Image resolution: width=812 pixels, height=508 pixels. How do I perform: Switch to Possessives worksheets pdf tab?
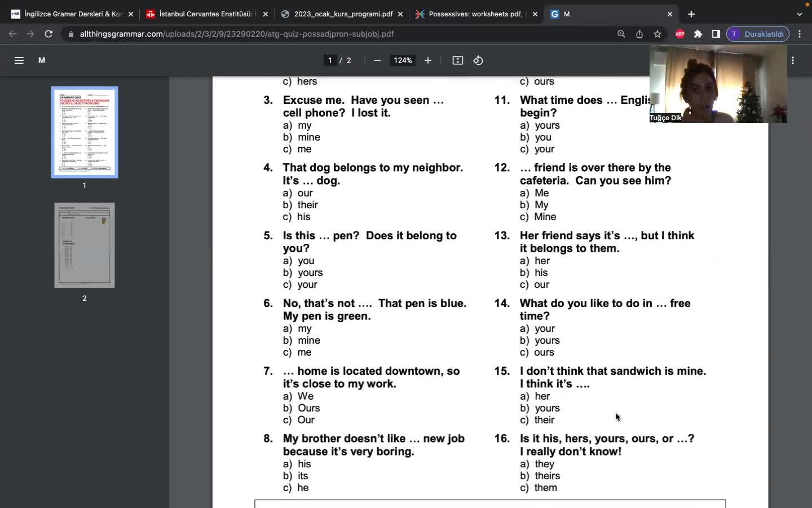[x=476, y=14]
